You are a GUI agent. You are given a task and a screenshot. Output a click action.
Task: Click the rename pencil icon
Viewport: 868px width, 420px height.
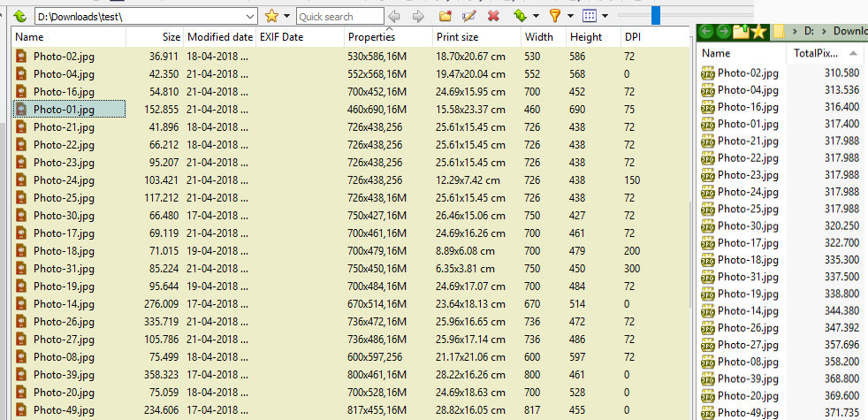[469, 16]
